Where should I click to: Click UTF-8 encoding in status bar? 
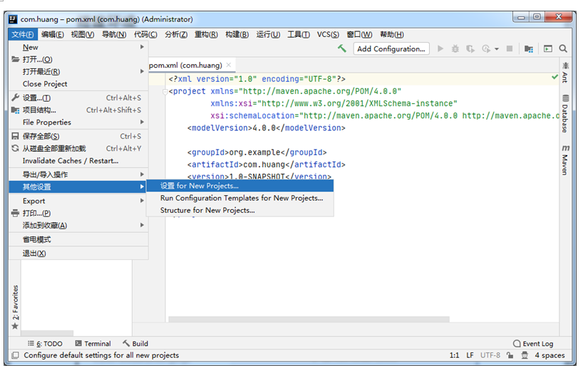[x=490, y=355]
